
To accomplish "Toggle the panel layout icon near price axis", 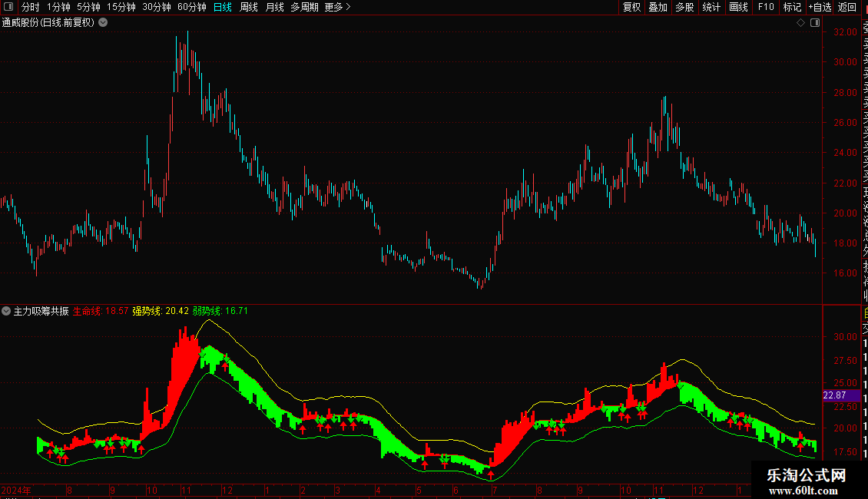I will (x=815, y=23).
